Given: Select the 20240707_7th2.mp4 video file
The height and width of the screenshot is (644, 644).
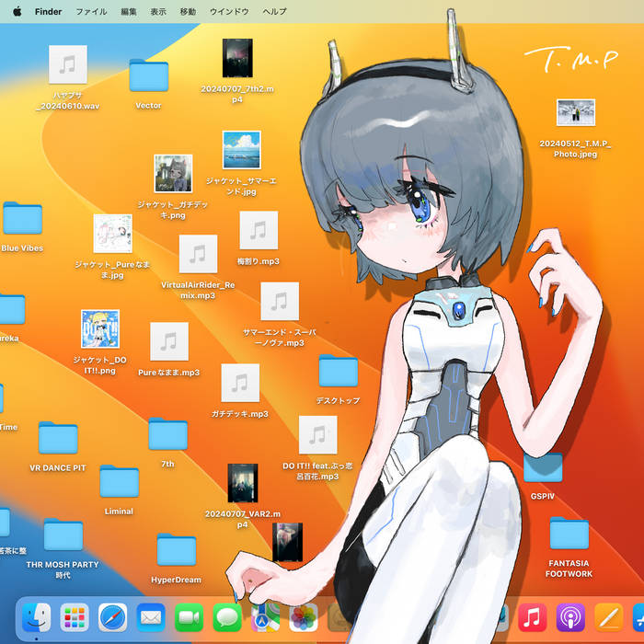Looking at the screenshot, I should coord(237,59).
